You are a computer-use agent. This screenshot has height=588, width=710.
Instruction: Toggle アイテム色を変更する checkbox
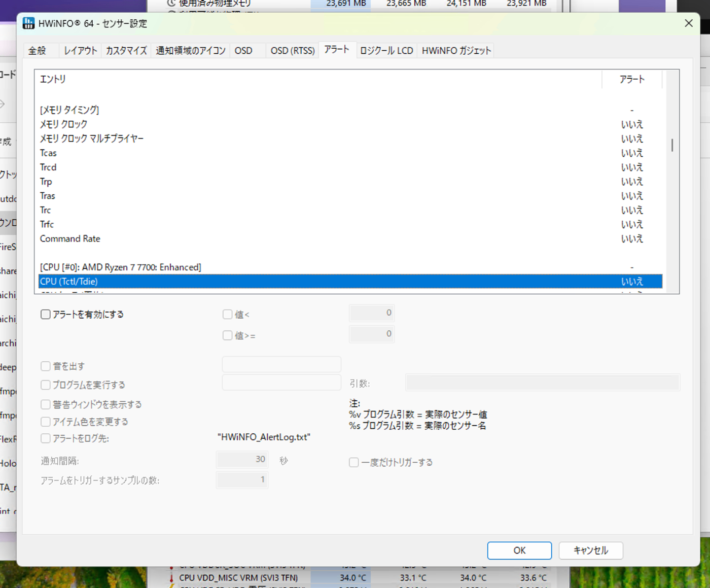(46, 422)
